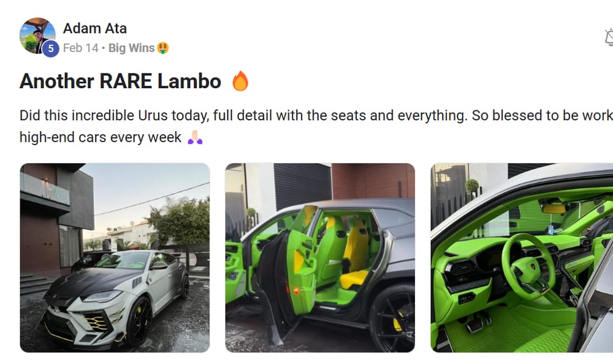This screenshot has width=613, height=364.
Task: Click the Feb 14 post date
Action: click(x=81, y=48)
